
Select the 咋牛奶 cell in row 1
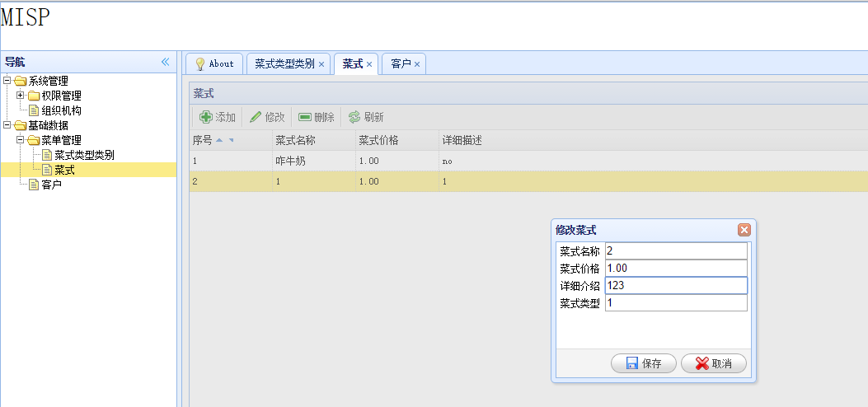314,161
